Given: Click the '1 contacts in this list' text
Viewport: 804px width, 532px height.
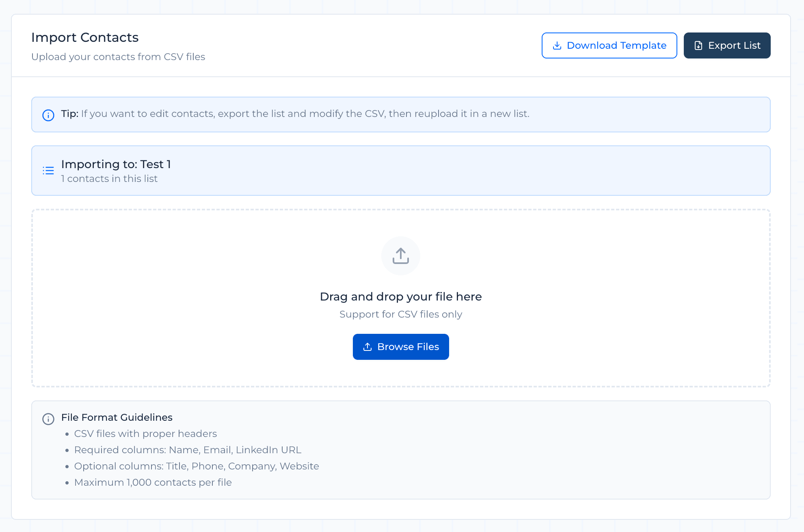Looking at the screenshot, I should (109, 179).
